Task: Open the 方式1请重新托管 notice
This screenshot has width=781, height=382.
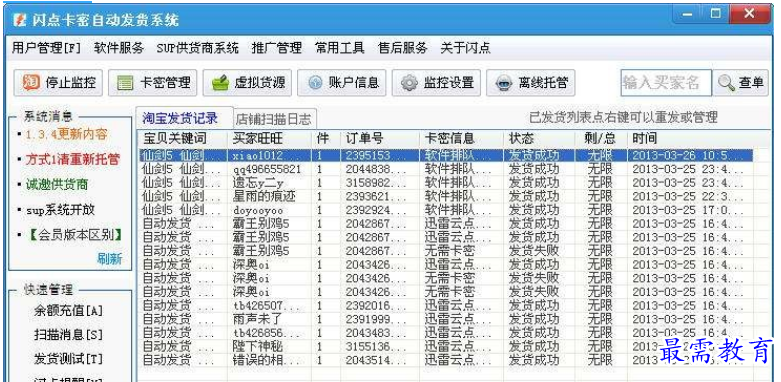Action: [x=73, y=159]
